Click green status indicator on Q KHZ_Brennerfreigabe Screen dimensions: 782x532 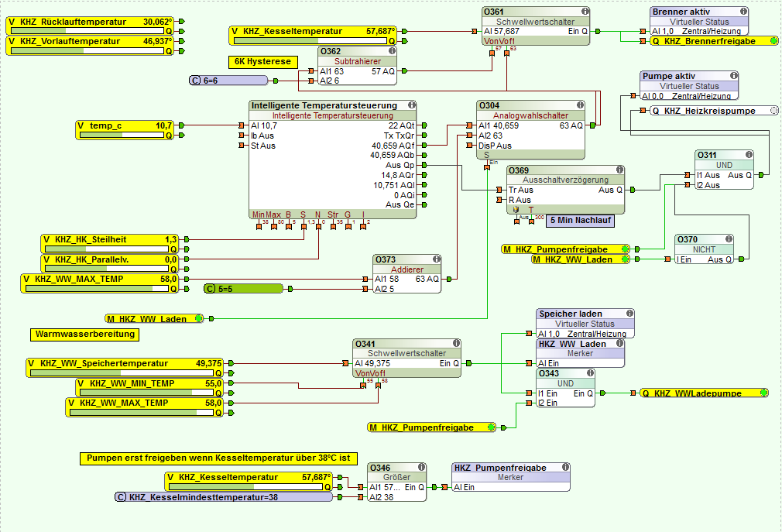tap(773, 41)
